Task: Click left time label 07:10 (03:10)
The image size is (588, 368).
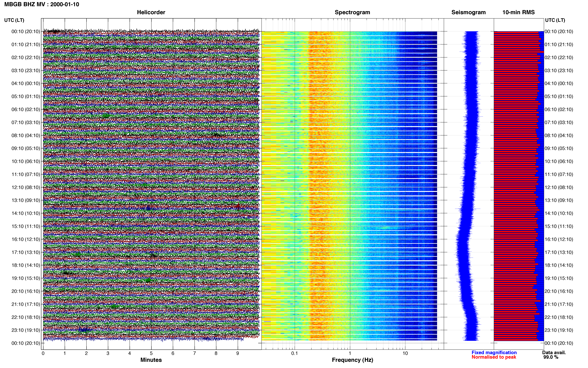Action: pos(26,122)
